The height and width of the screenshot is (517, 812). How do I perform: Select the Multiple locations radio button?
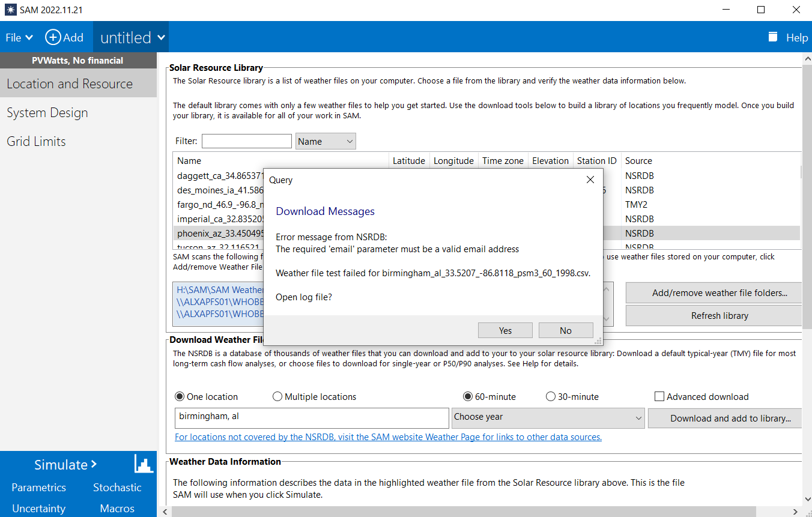(x=277, y=396)
